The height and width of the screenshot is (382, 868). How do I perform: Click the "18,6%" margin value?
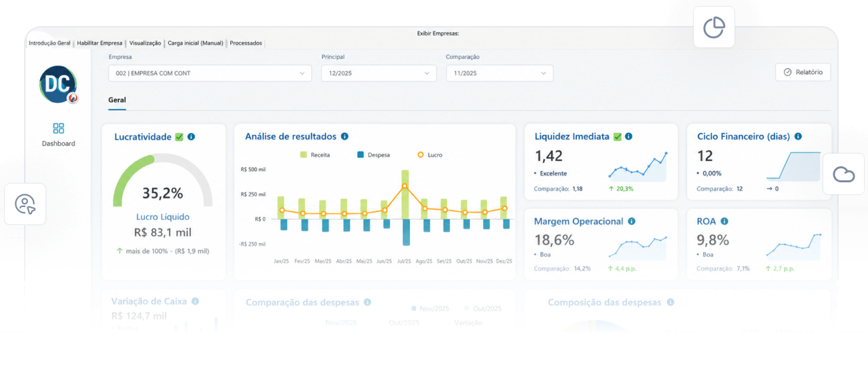click(x=554, y=240)
